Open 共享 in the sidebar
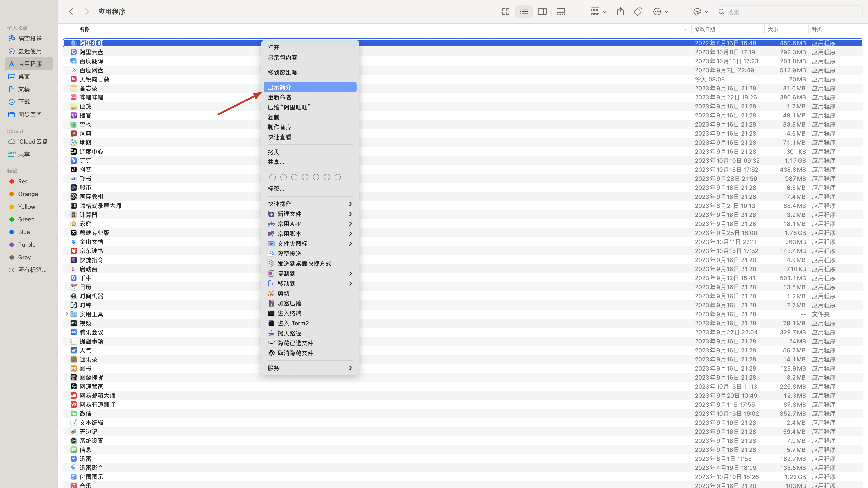Screen dimensions: 868x488 point(29,154)
